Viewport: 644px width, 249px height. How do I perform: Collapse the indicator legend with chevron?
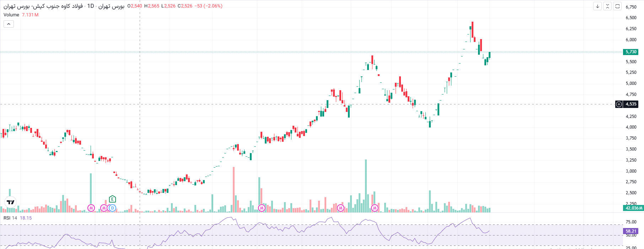click(9, 24)
